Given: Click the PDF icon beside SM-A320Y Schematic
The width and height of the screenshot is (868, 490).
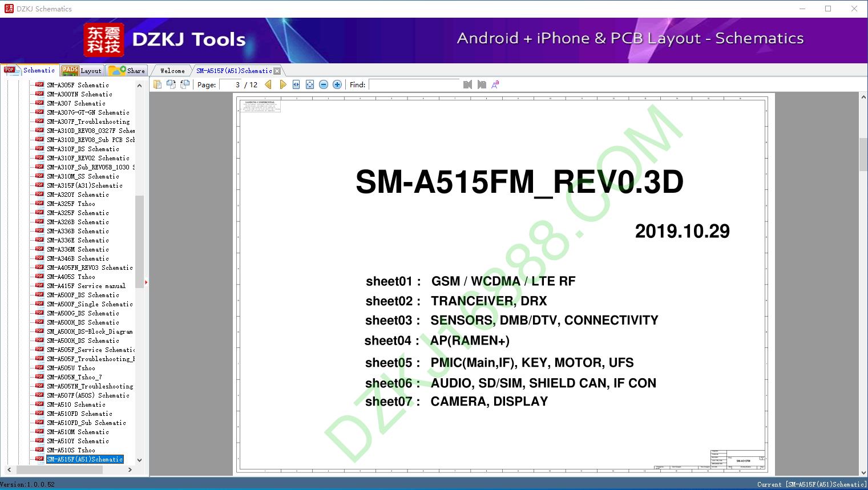Looking at the screenshot, I should 39,194.
